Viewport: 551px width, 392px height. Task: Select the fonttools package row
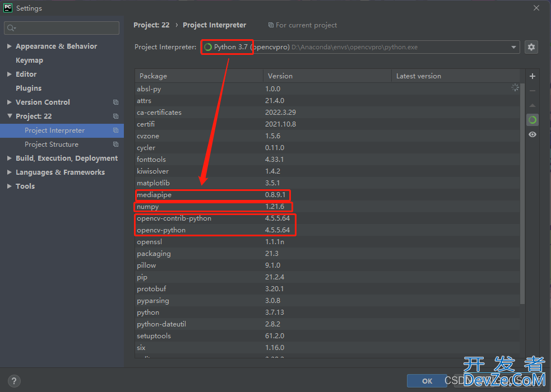[x=327, y=160]
